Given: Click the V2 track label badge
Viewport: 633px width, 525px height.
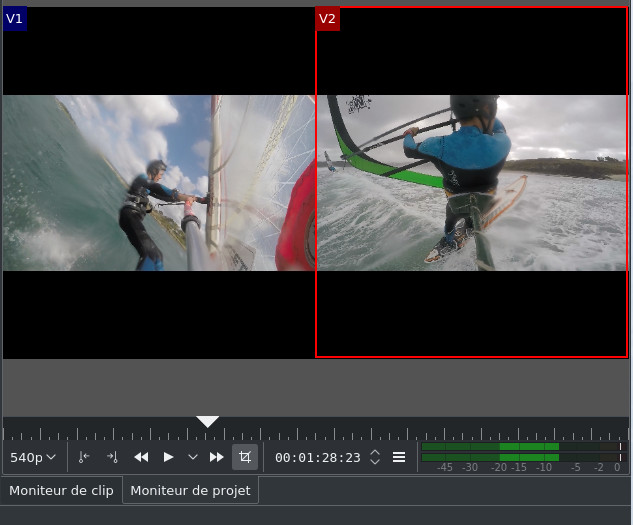Looking at the screenshot, I should click(x=327, y=19).
